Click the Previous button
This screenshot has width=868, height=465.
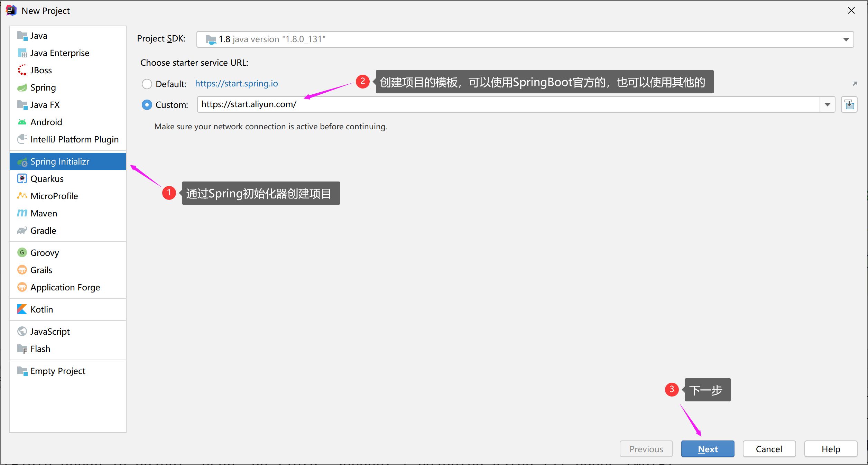(646, 449)
